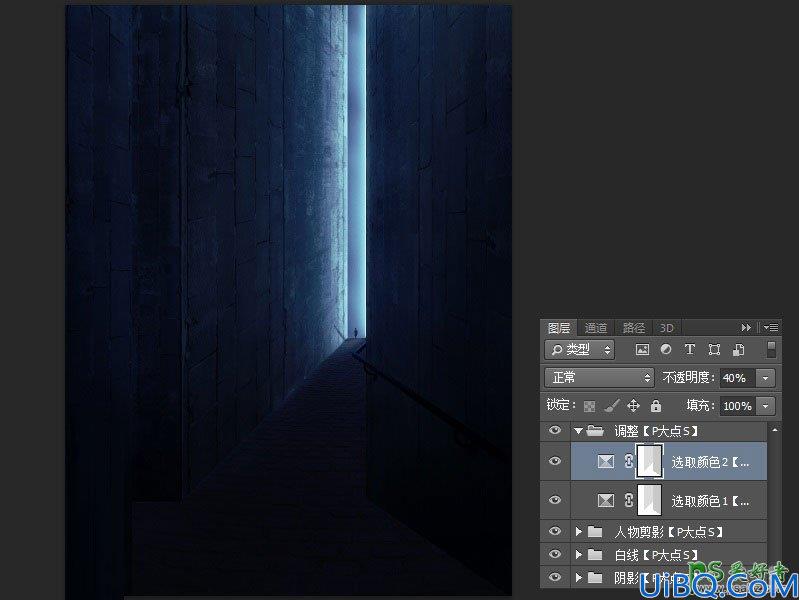799x600 pixels.
Task: Click folder icon of 白线 group
Action: tap(595, 554)
